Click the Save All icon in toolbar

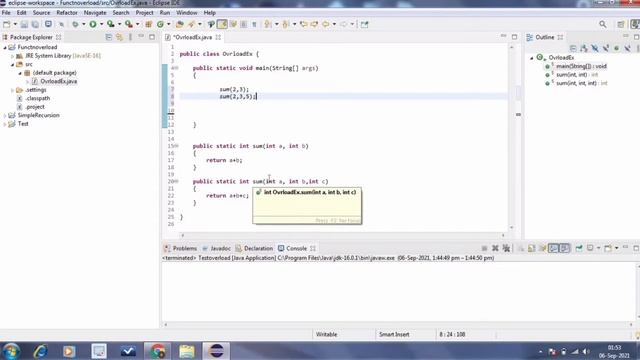(x=35, y=24)
